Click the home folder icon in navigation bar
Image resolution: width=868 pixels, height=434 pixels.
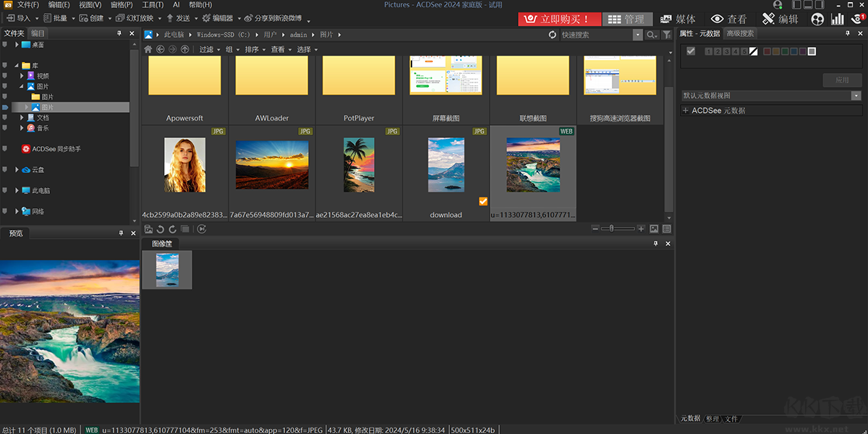pyautogui.click(x=148, y=49)
